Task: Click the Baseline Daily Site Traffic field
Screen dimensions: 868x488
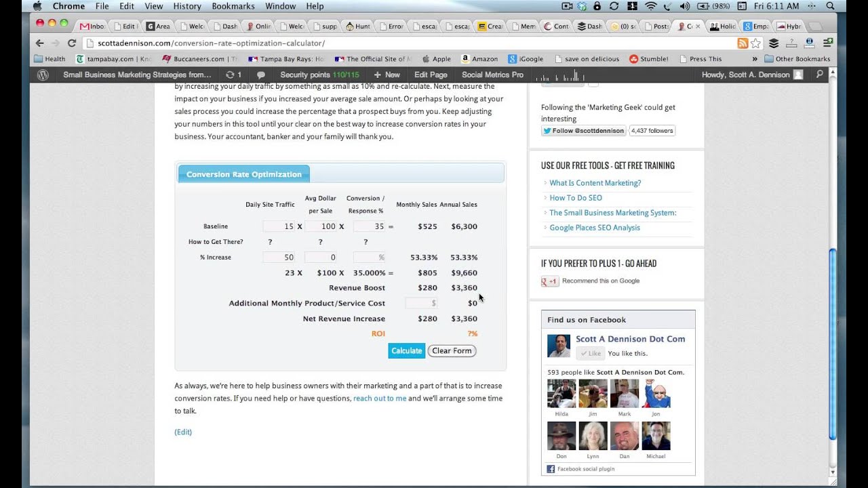Action: pyautogui.click(x=279, y=226)
